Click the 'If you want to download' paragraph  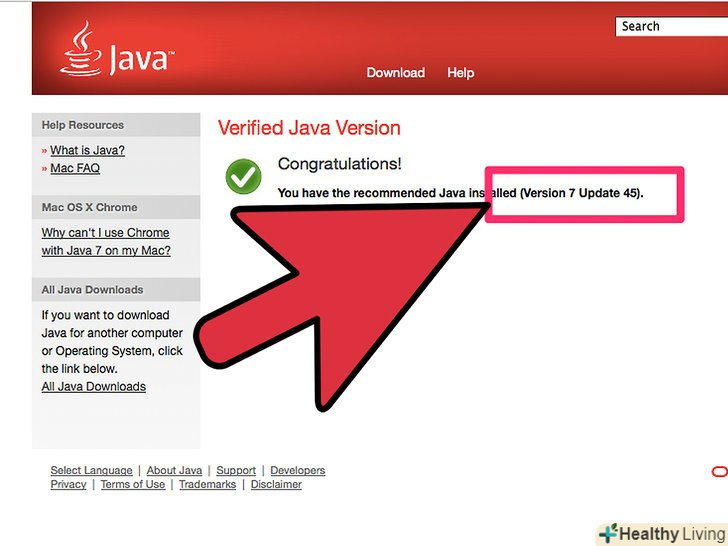click(112, 342)
